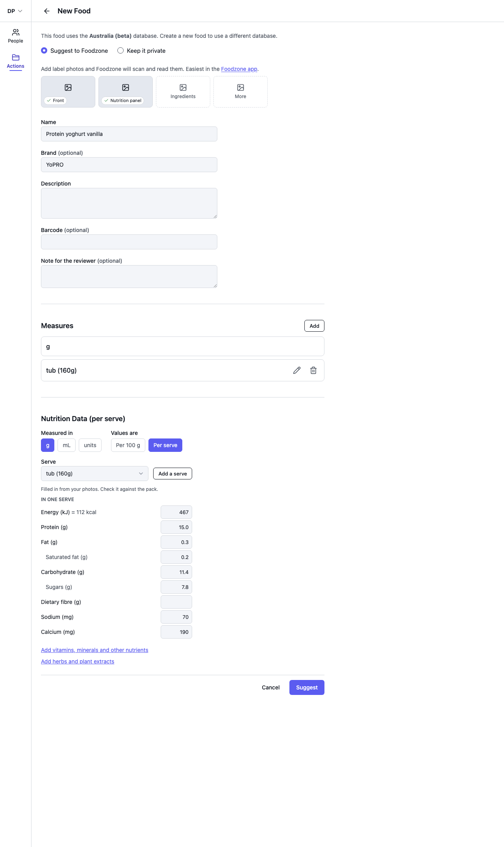
Task: Select the Sodium (mg) value field
Action: (176, 617)
